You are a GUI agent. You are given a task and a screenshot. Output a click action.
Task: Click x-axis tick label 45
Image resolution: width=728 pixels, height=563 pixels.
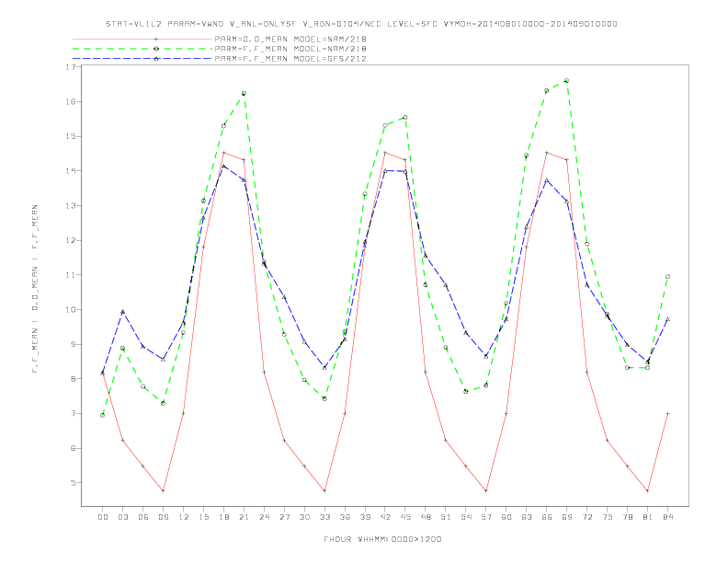(405, 517)
